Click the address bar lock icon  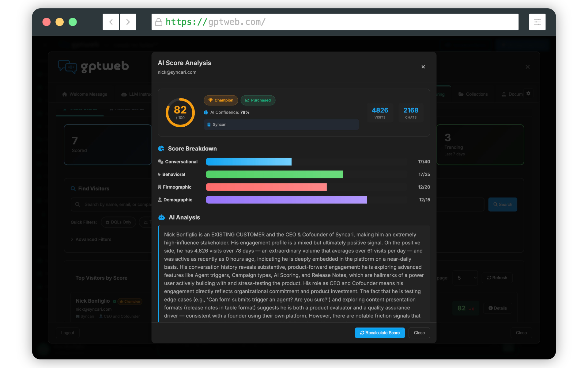pos(159,22)
